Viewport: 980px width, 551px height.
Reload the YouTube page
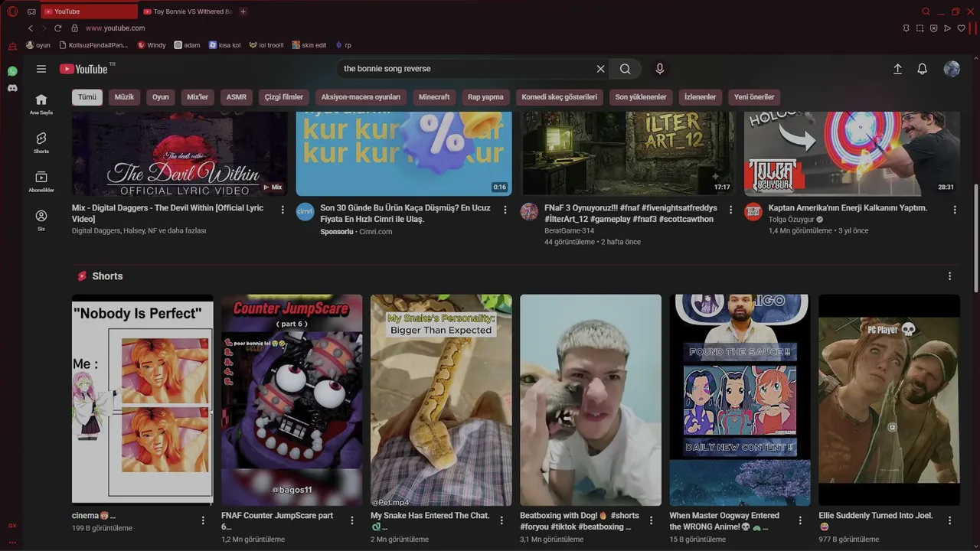pos(57,28)
